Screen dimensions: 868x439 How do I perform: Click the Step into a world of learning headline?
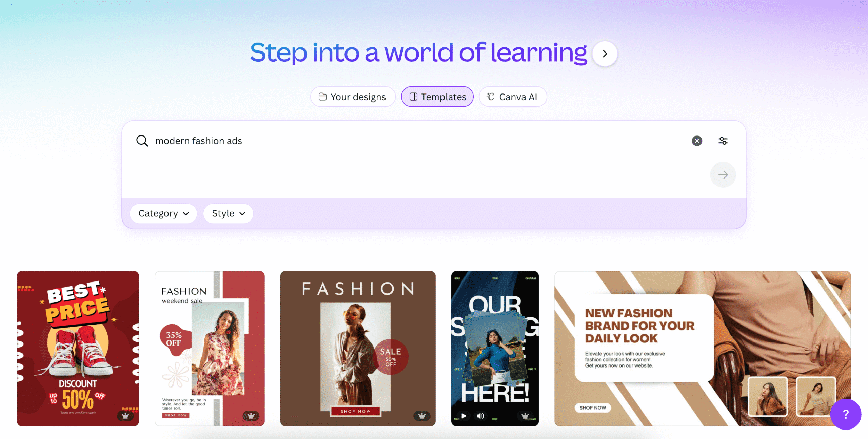(x=418, y=53)
